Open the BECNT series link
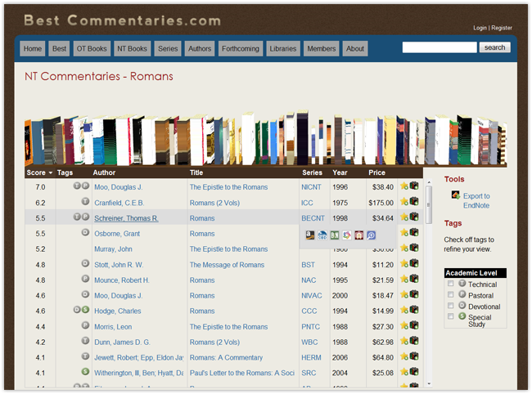This screenshot has height=394, width=532. (x=313, y=218)
